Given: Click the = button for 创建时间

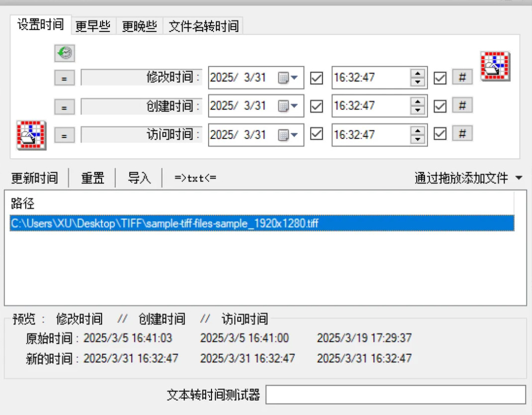Looking at the screenshot, I should pos(65,107).
